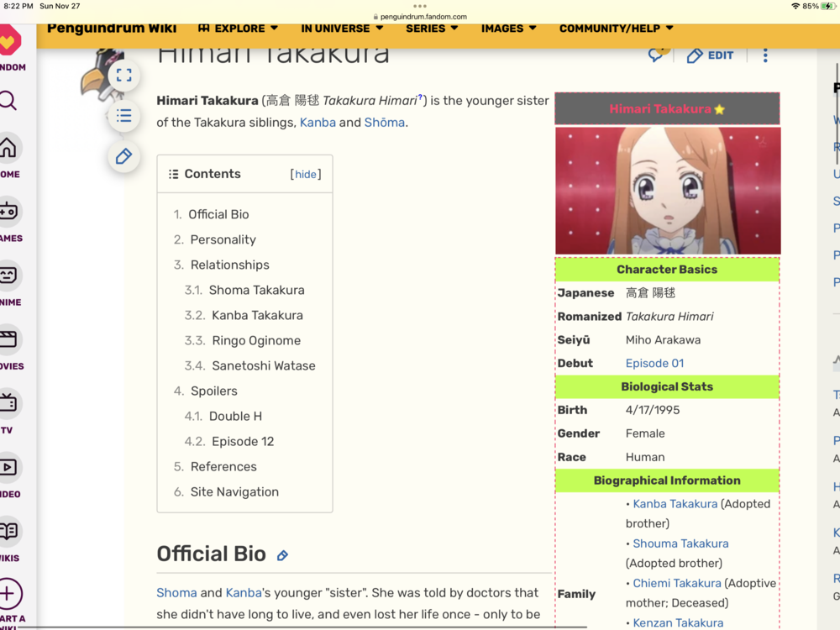840x630 pixels.
Task: Open more actions three-dot menu
Action: [x=765, y=55]
